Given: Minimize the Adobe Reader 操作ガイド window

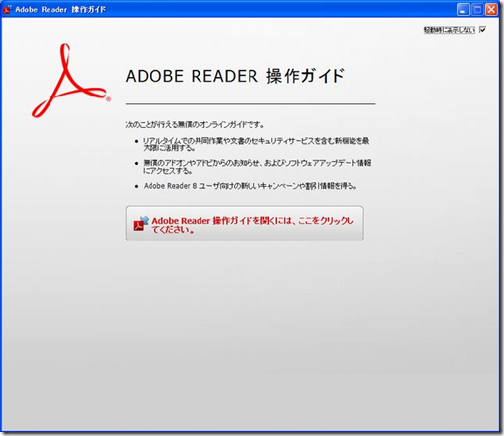Looking at the screenshot, I should point(463,10).
